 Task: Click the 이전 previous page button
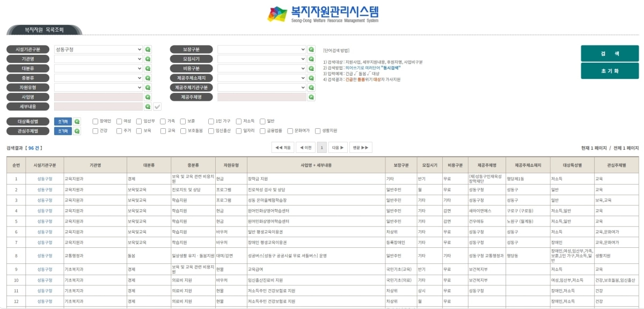(305, 148)
